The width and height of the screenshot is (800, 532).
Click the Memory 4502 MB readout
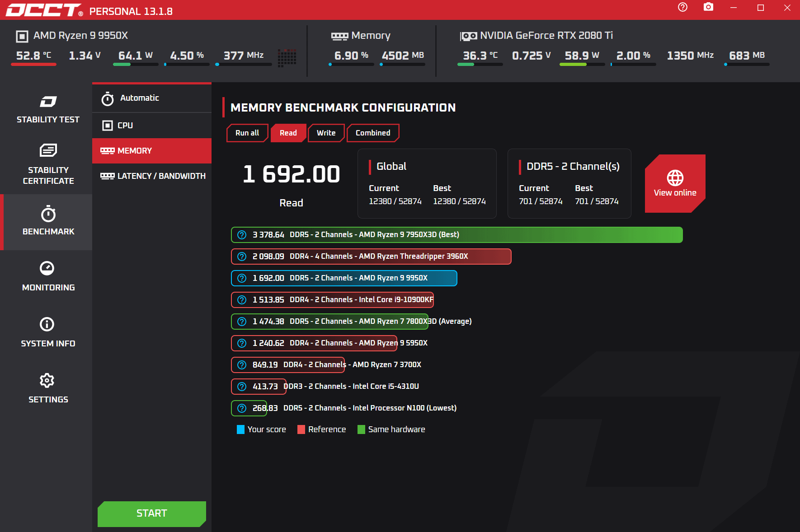tap(403, 56)
